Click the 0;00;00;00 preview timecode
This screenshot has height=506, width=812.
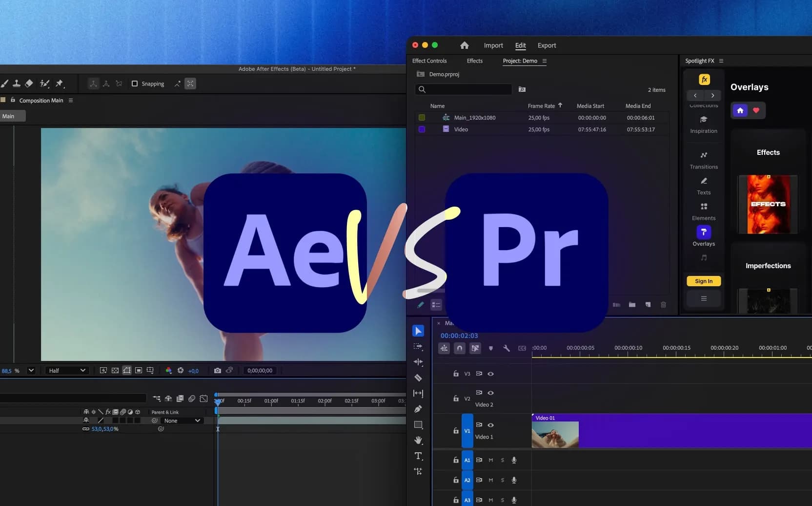260,370
